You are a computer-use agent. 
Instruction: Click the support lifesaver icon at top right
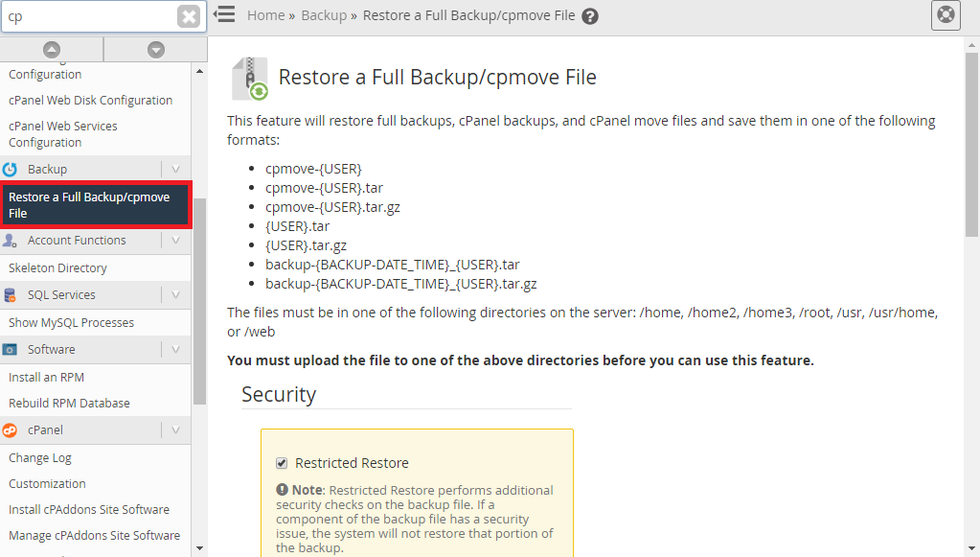click(946, 15)
